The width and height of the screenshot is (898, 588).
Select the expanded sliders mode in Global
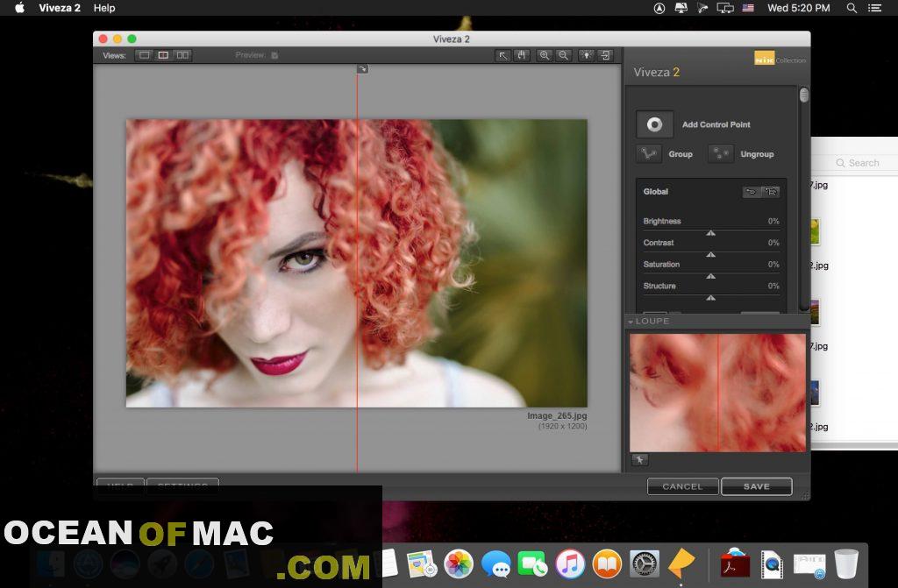point(770,192)
